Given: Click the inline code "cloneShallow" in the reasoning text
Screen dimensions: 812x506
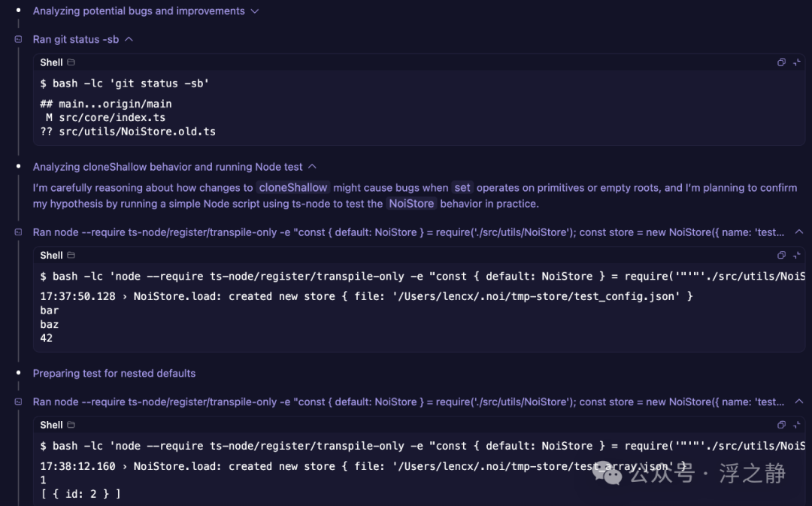Looking at the screenshot, I should 293,187.
